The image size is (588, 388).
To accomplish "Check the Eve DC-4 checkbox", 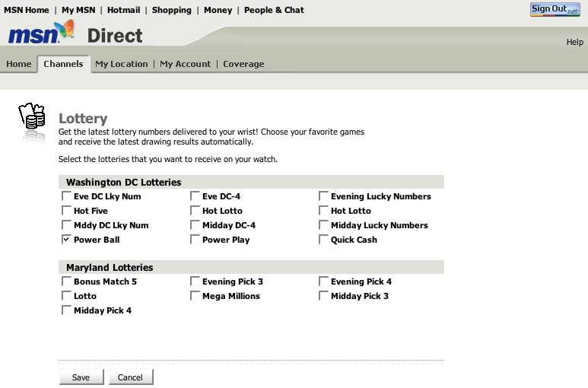I will (195, 196).
